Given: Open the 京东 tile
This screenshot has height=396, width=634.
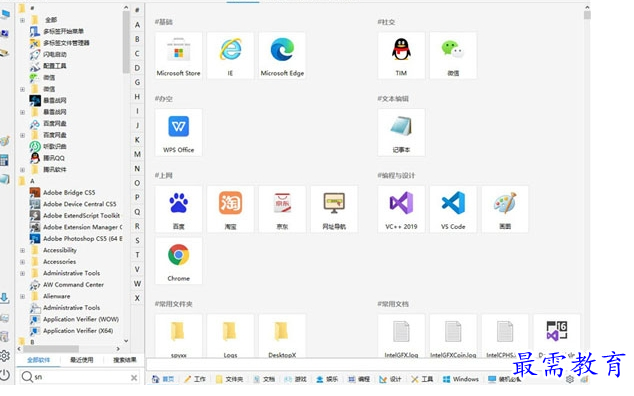Looking at the screenshot, I should point(282,209).
